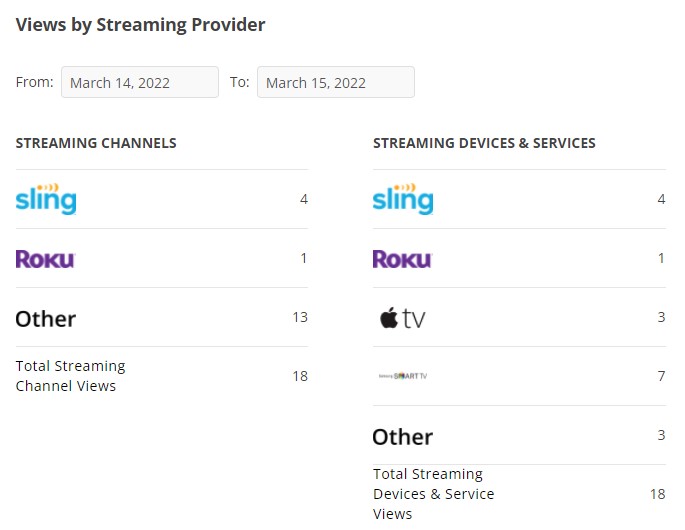
Task: Click the From: label
Action: pyautogui.click(x=35, y=82)
